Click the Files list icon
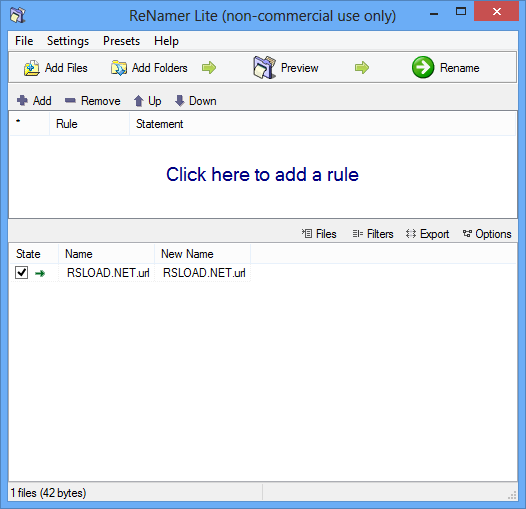The image size is (526, 509). point(307,234)
